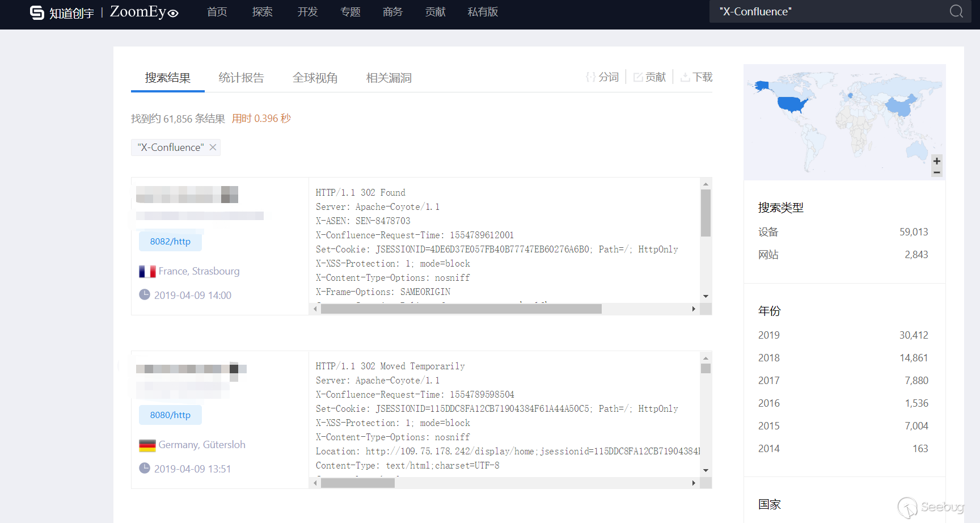
Task: Click the 分词 tokenize icon button
Action: click(x=602, y=77)
